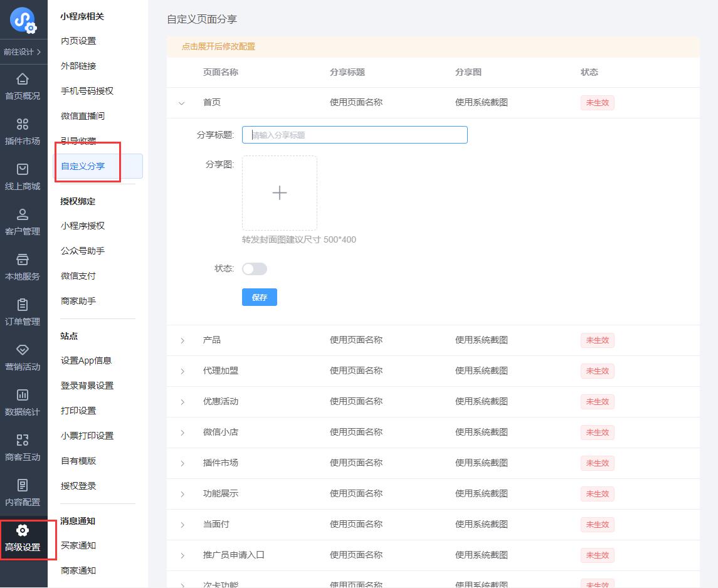
Task: Open 小程序授权 menu item
Action: coord(83,226)
